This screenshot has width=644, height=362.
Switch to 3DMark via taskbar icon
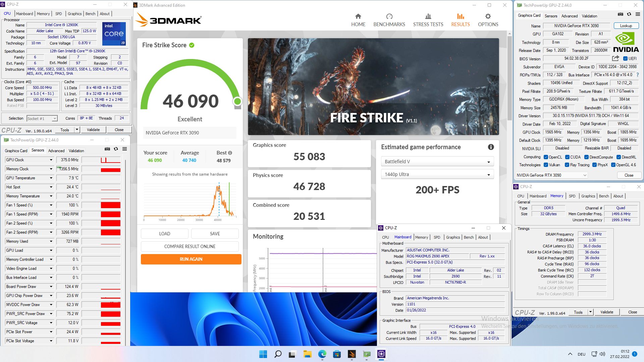click(352, 354)
